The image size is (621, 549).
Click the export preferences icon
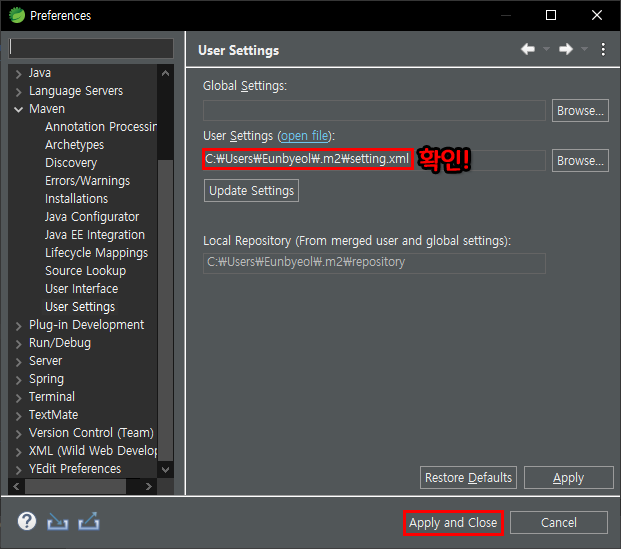[x=89, y=521]
